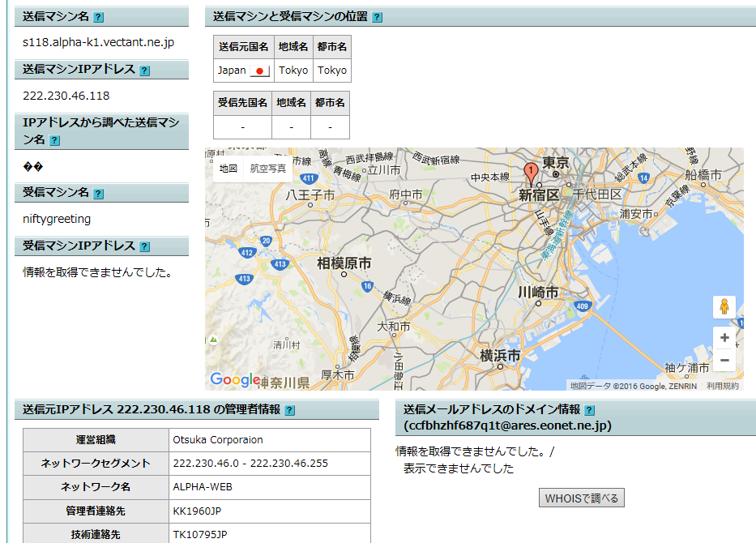Click 送信元国名 column header
Screen dimensions: 756x543
point(243,47)
